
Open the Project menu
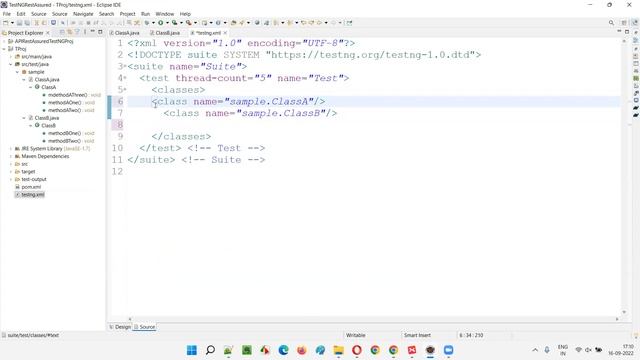coord(127,14)
